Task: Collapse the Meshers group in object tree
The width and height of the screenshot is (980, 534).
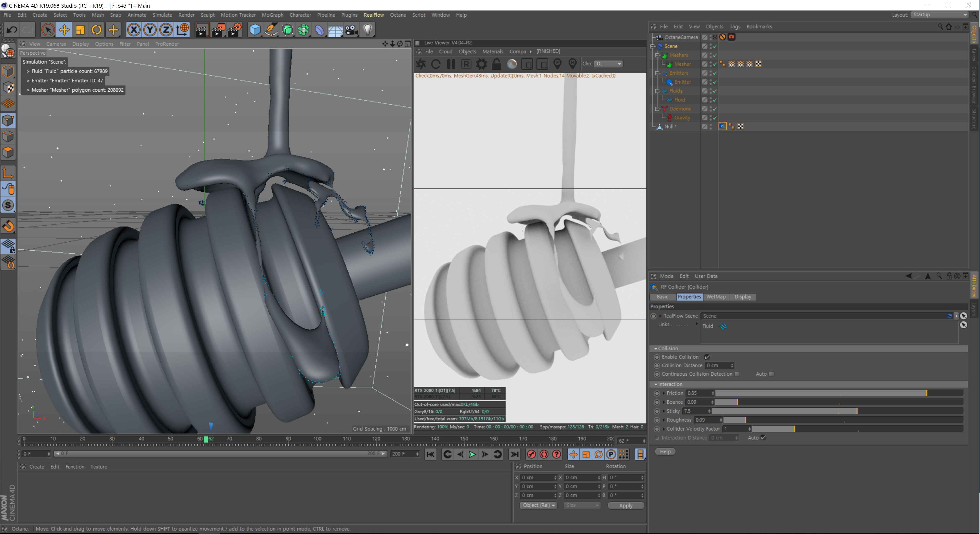Action: 657,55
